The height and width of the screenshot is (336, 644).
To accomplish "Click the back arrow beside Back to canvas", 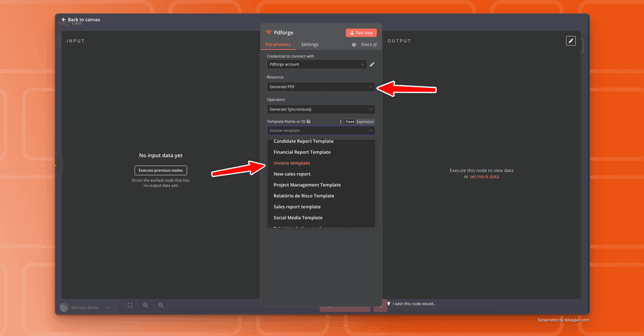I will pyautogui.click(x=64, y=19).
